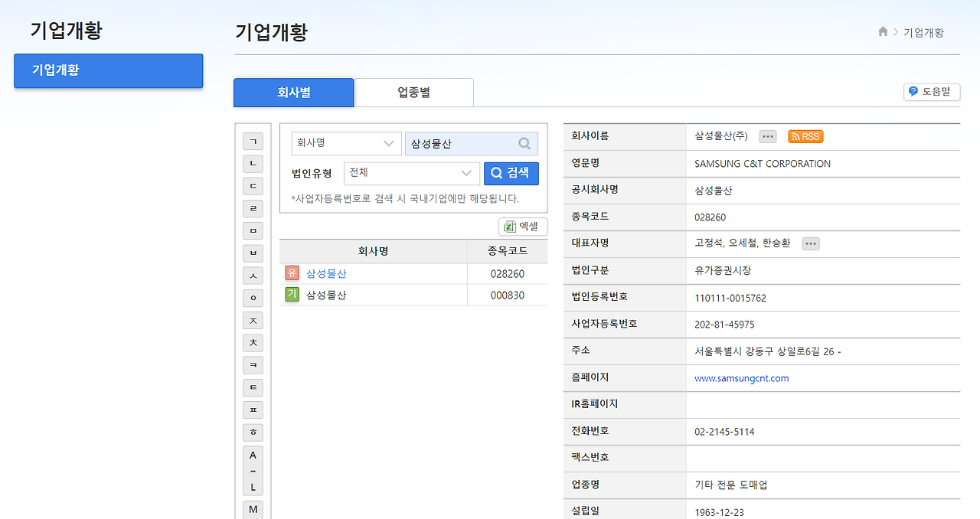The width and height of the screenshot is (980, 519).
Task: Click the red 유 market badge icon
Action: [292, 273]
